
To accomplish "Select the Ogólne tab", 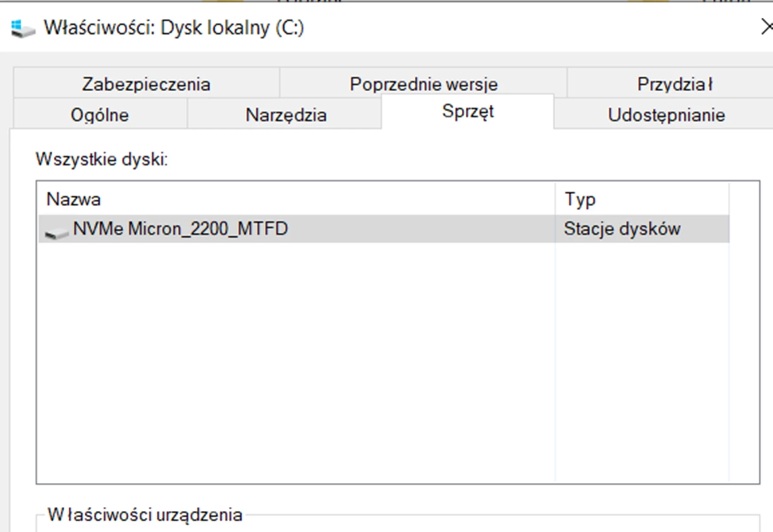I will coord(100,115).
